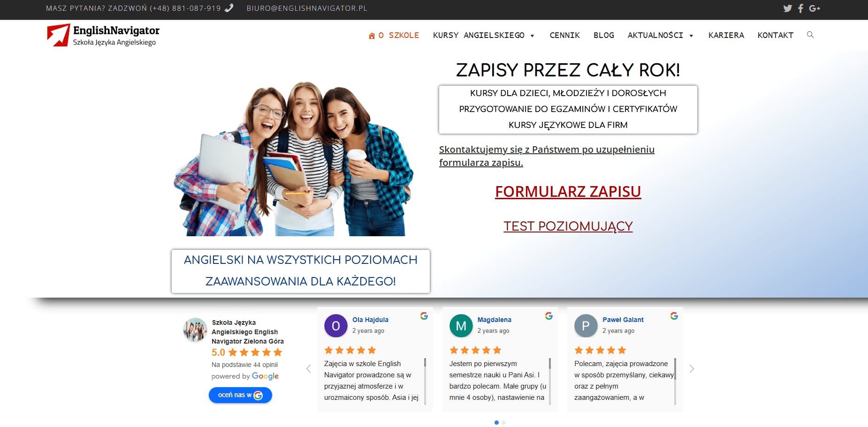
Task: Click the scrollbar in Paweł Galant's review
Action: click(675, 381)
